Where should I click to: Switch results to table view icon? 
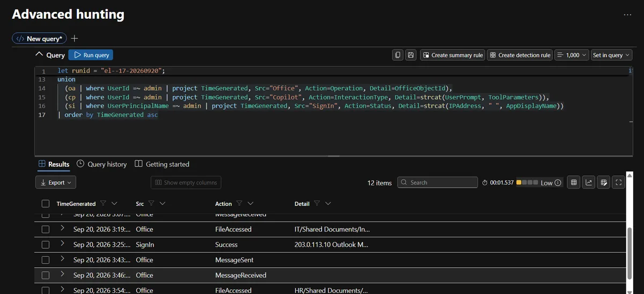pos(574,183)
